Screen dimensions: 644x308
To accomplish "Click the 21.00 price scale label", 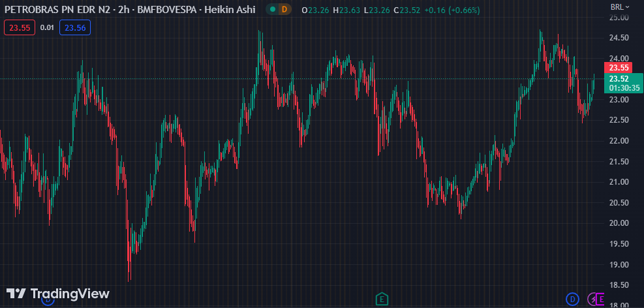I will 619,182.
